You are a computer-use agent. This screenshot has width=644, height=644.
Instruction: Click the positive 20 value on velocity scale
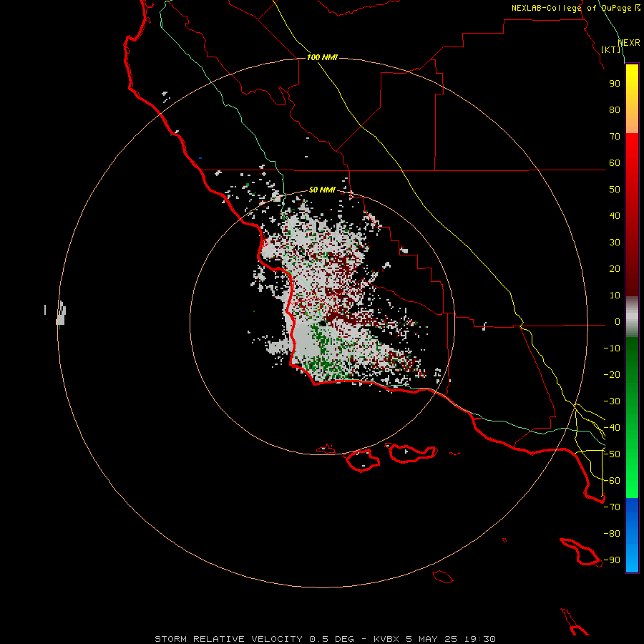[x=615, y=268]
